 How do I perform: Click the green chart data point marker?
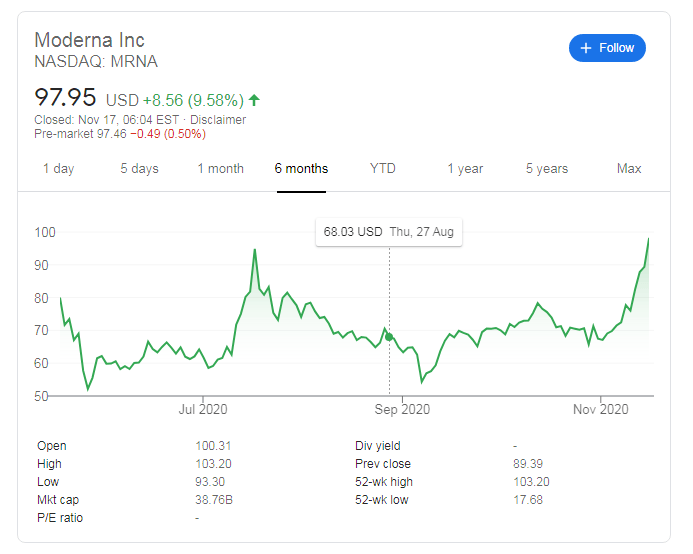tap(389, 337)
